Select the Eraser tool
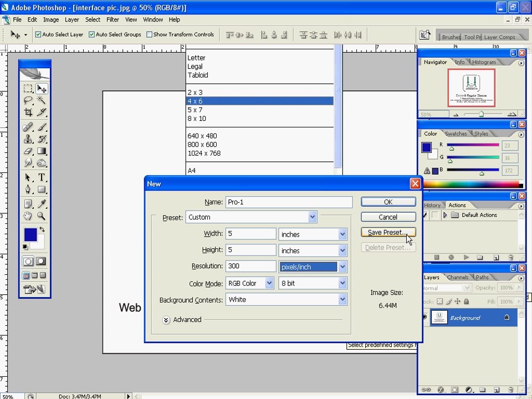The height and width of the screenshot is (399, 532). click(28, 151)
